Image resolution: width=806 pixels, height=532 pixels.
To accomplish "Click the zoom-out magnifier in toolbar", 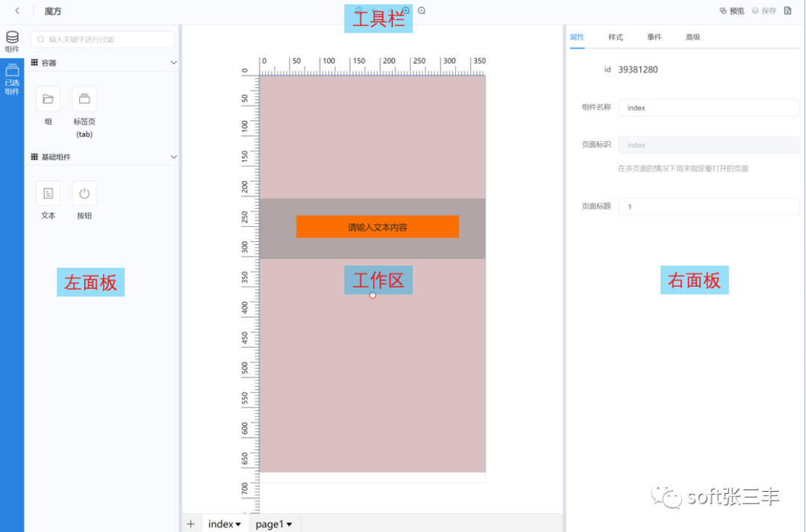I will [x=422, y=10].
